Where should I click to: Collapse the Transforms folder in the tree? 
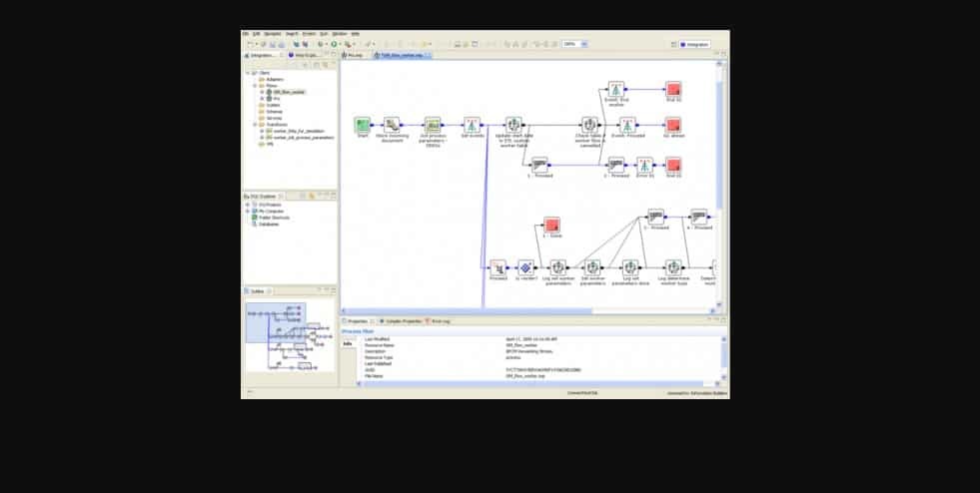tap(255, 125)
